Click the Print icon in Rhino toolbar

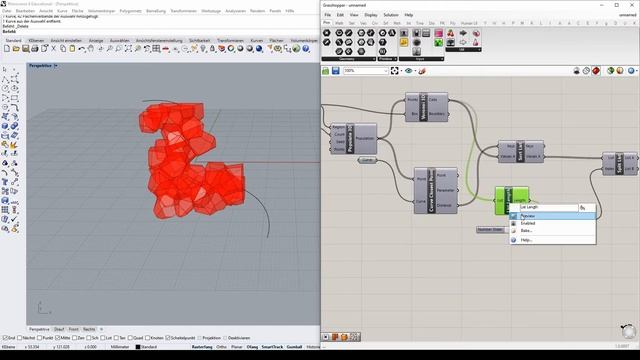click(x=35, y=49)
